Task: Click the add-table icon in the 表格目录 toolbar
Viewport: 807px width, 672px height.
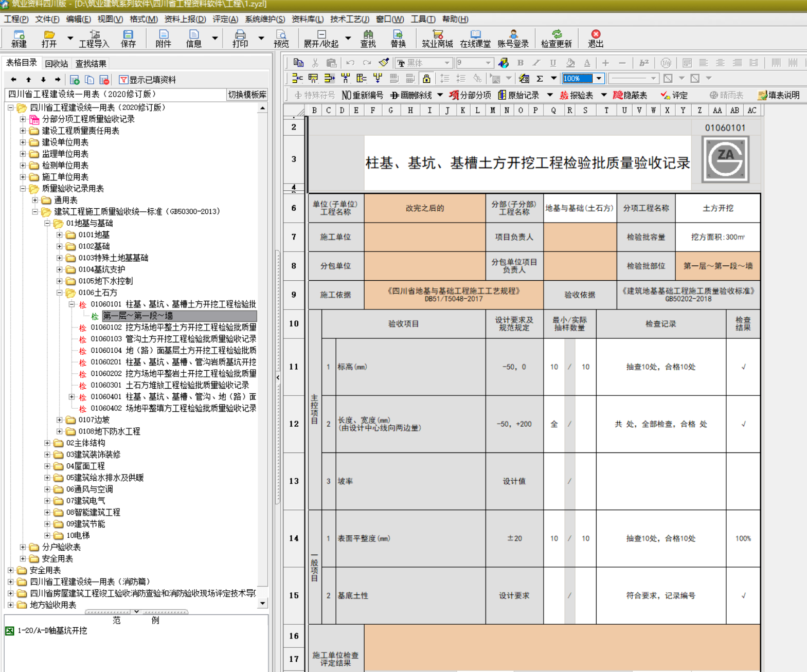Action: [75, 80]
